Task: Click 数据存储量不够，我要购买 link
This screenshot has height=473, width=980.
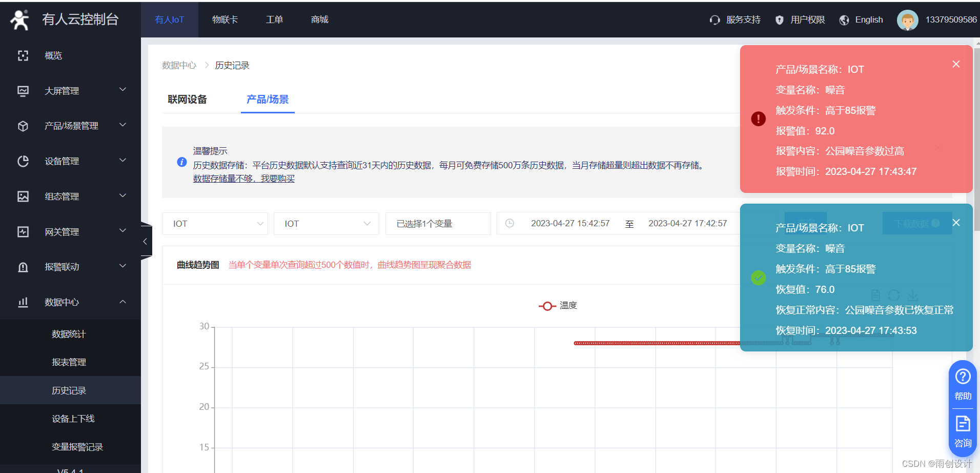Action: (x=244, y=179)
